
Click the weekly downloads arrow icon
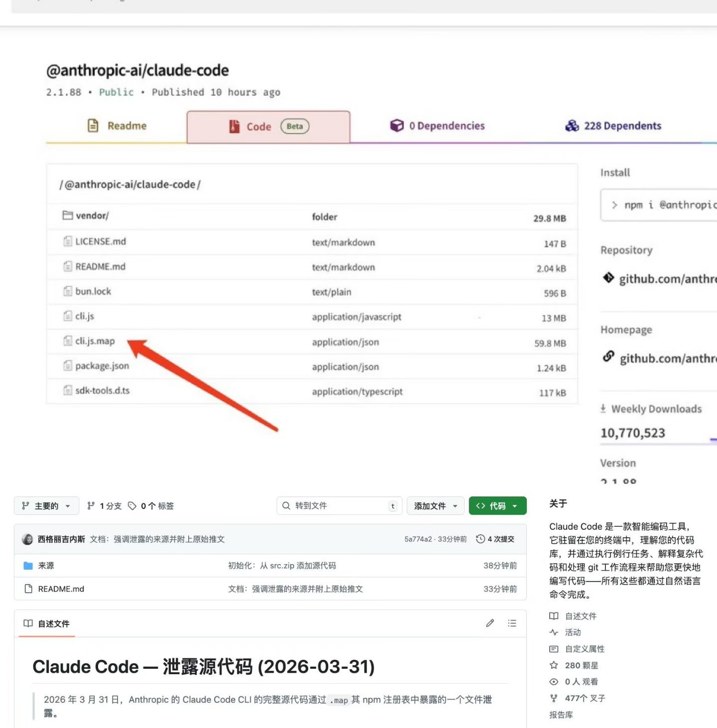(x=603, y=409)
